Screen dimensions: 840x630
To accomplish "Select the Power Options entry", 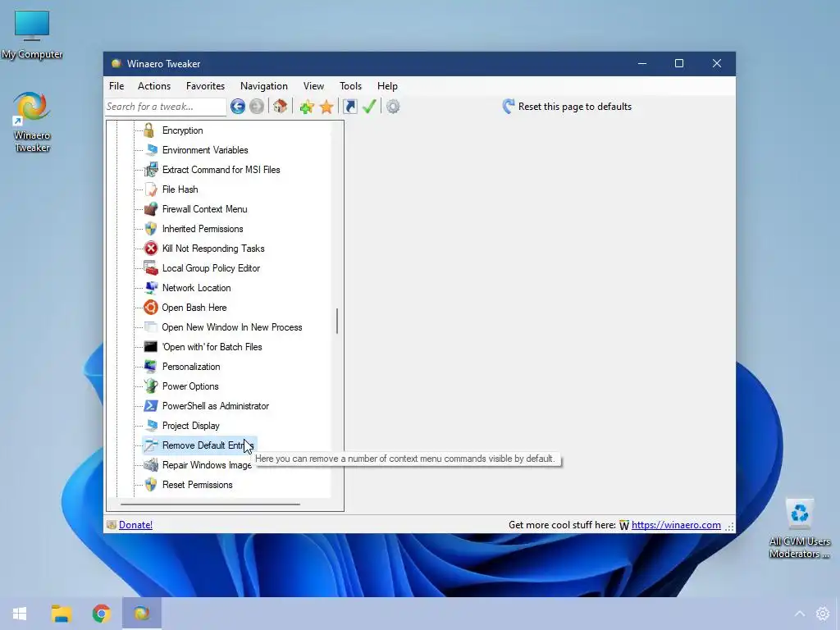I will [x=190, y=386].
